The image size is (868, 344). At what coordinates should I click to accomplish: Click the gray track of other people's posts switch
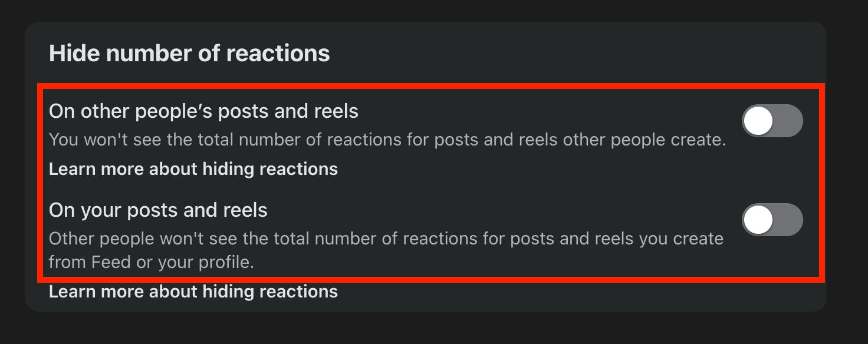[x=789, y=121]
